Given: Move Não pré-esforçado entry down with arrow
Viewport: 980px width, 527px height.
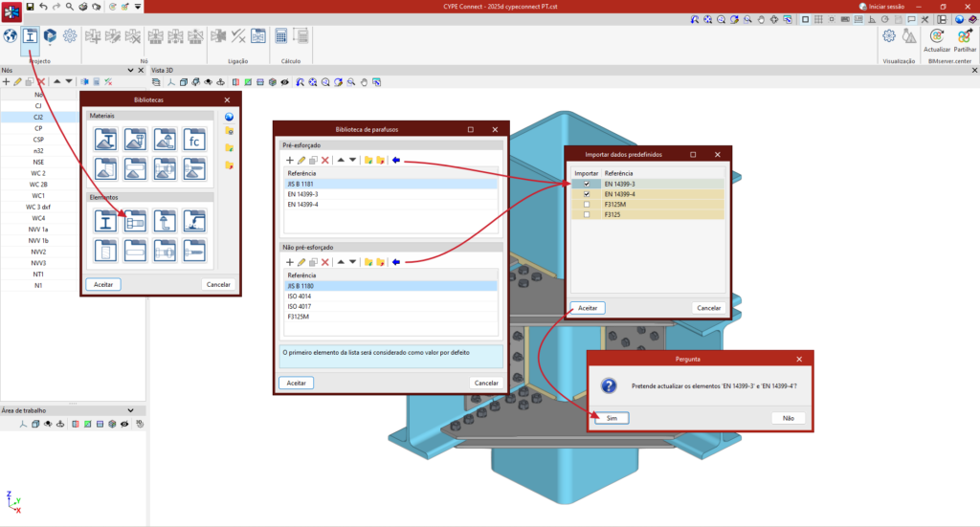Looking at the screenshot, I should [352, 262].
